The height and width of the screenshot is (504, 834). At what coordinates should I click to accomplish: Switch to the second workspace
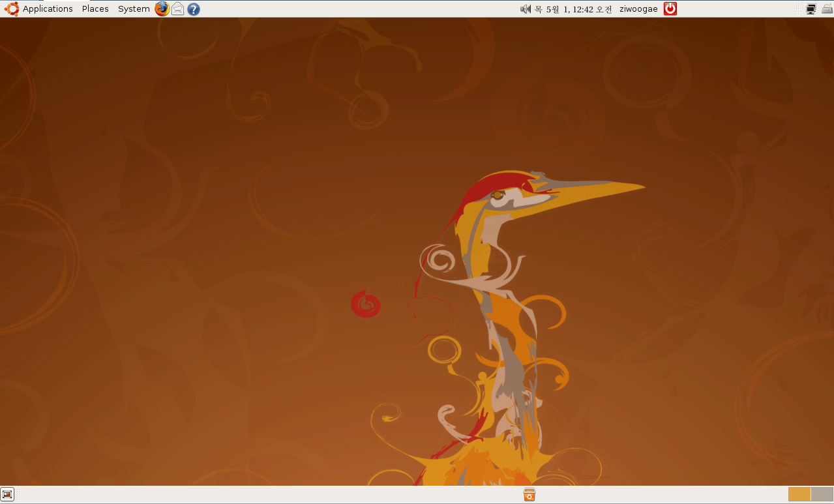point(822,494)
